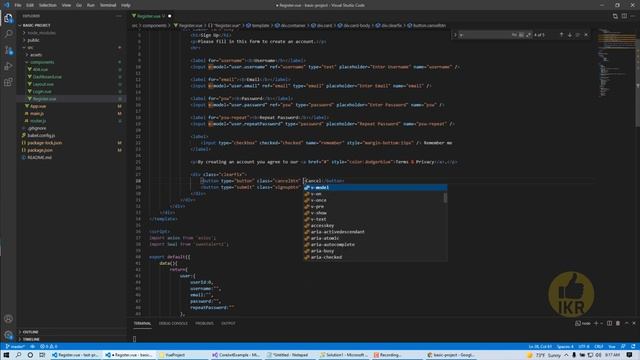
Task: Click the errors and warnings status item
Action: pyautogui.click(x=49, y=347)
